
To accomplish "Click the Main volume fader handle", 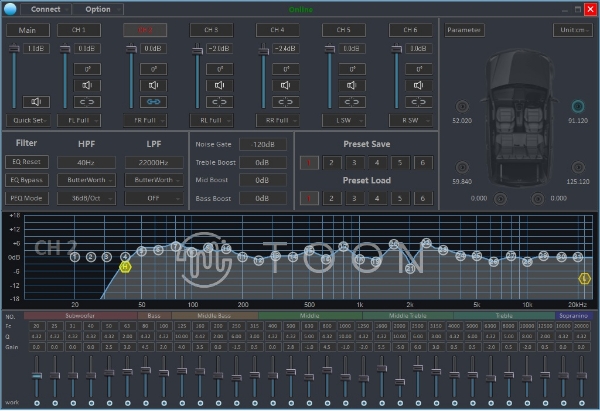I will coord(15,50).
